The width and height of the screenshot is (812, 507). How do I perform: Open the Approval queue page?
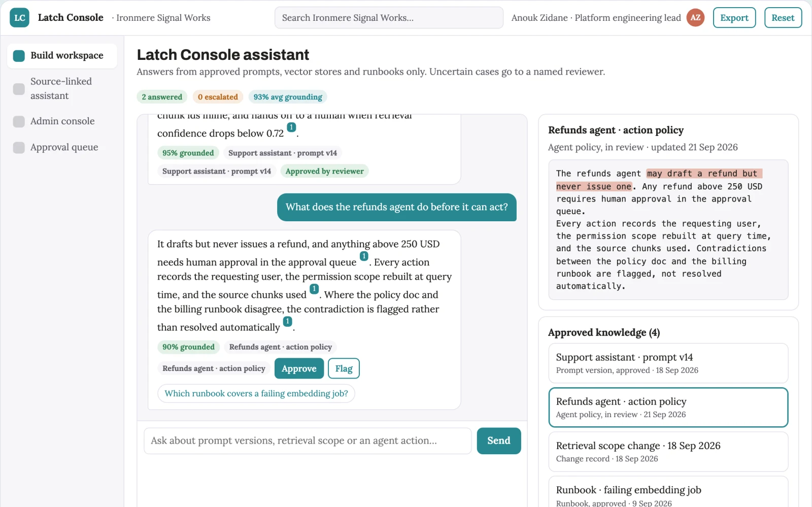click(62, 148)
